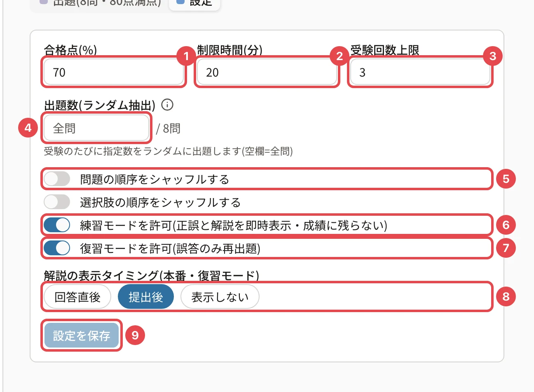Click the 設定を保存 button
Viewport: 534px width, 392px height.
(x=82, y=336)
